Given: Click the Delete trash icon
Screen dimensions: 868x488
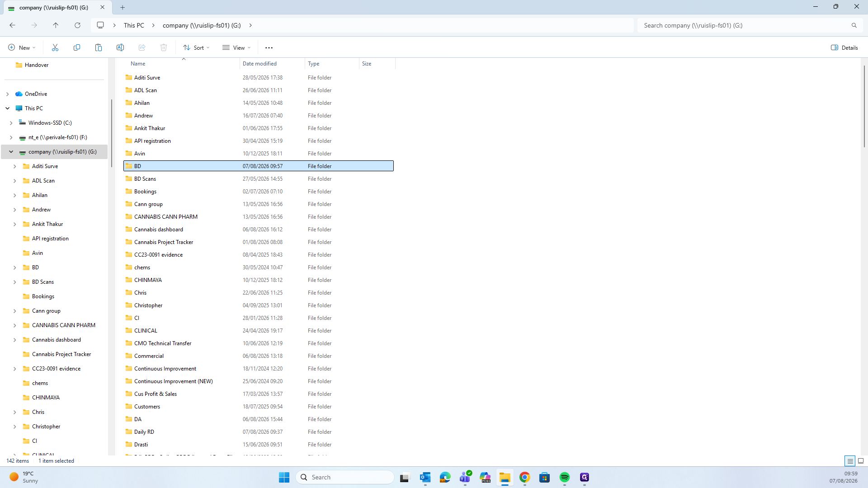Looking at the screenshot, I should click(x=164, y=47).
